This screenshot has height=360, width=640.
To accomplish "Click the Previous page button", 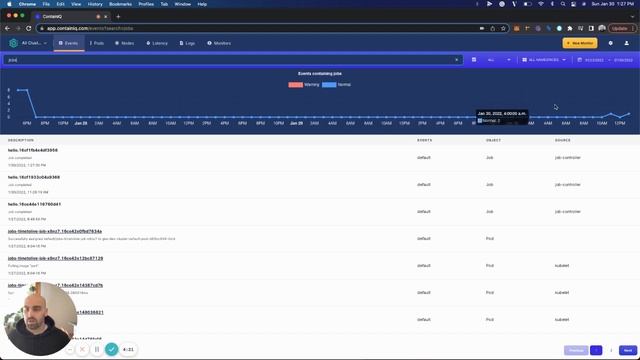I will pyautogui.click(x=576, y=350).
